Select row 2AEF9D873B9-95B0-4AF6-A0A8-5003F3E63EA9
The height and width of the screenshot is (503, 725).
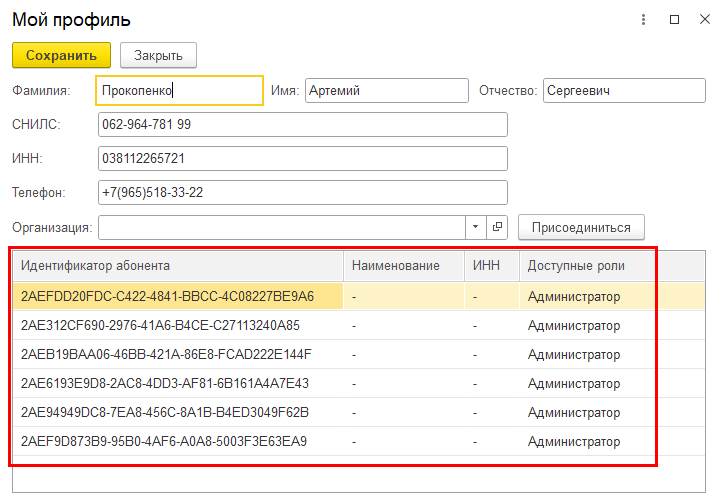[x=359, y=442]
